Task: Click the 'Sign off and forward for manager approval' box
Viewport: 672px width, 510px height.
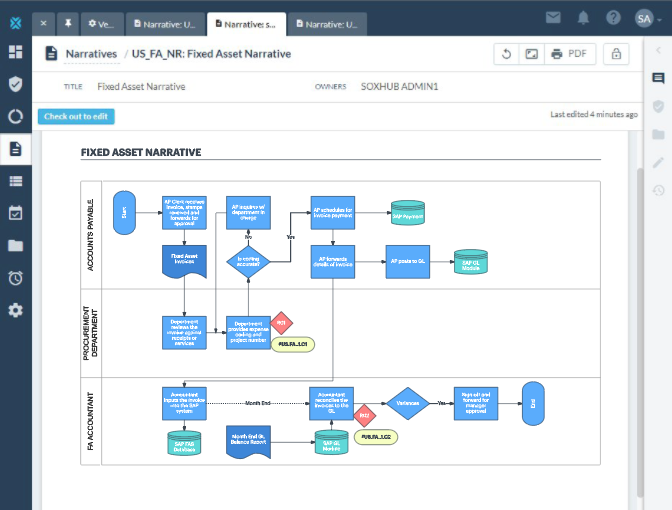Action: point(476,403)
